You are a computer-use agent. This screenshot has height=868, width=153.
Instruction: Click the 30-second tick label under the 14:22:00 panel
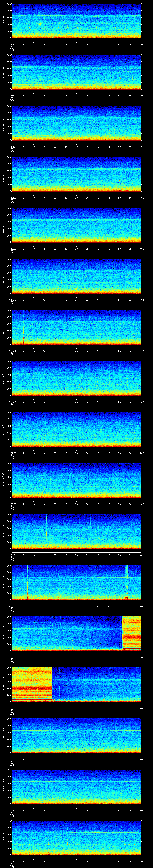77,453
